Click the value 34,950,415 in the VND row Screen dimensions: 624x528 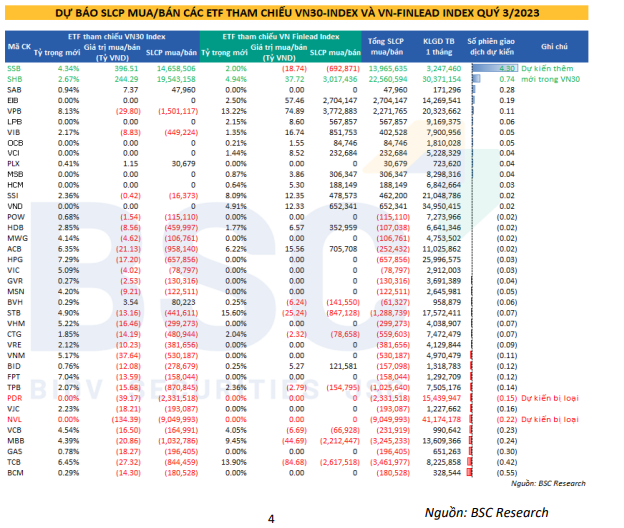(x=441, y=206)
